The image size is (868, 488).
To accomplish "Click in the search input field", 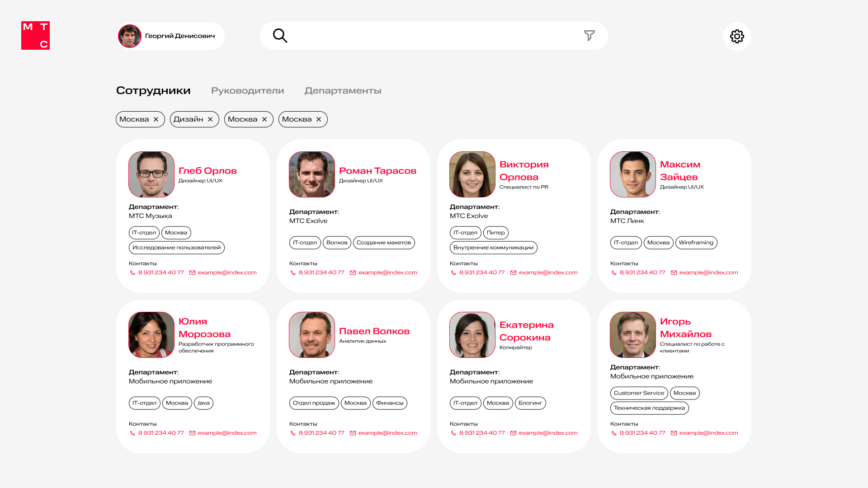I will pyautogui.click(x=429, y=36).
